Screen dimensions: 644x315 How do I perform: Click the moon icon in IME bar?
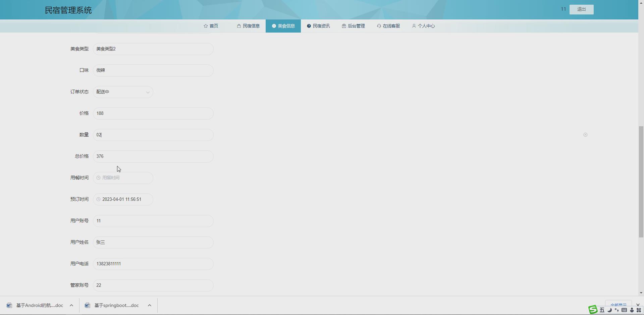point(609,310)
